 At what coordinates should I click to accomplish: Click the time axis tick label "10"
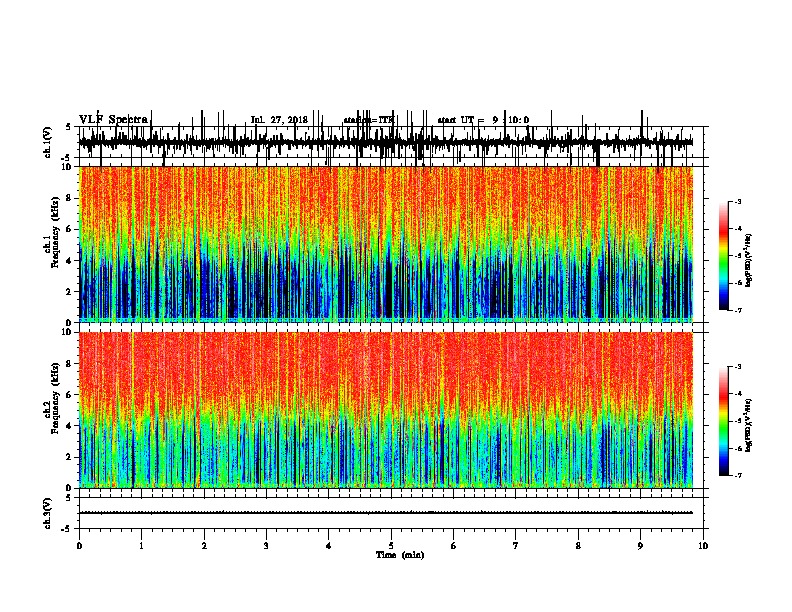tap(703, 546)
